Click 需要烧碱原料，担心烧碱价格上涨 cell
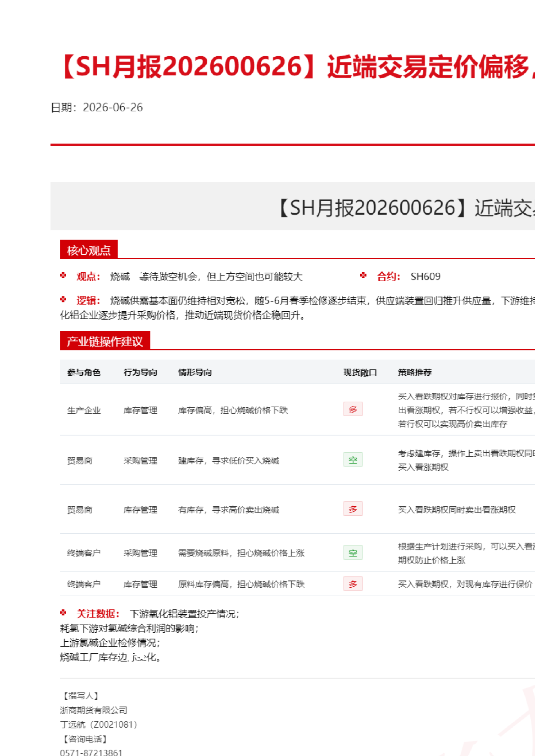The width and height of the screenshot is (535, 756). (241, 553)
